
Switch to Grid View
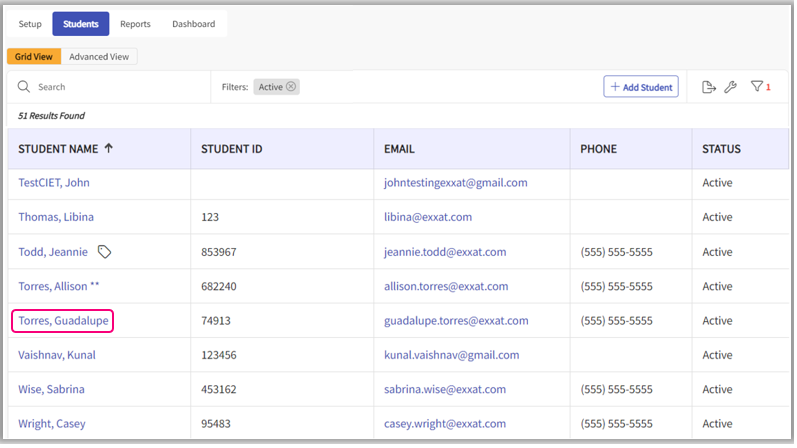[34, 57]
